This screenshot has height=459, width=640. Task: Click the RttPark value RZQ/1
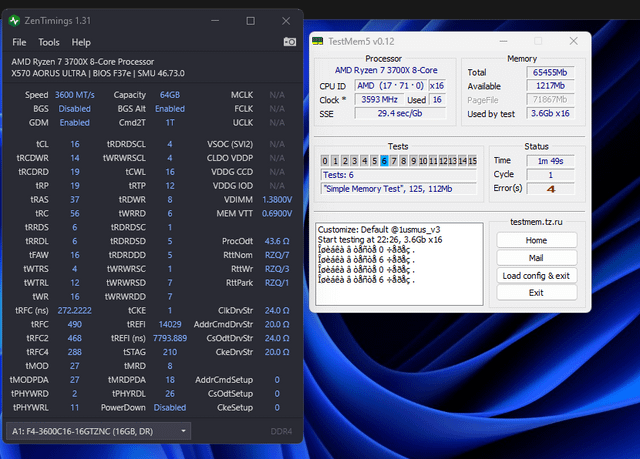[277, 283]
